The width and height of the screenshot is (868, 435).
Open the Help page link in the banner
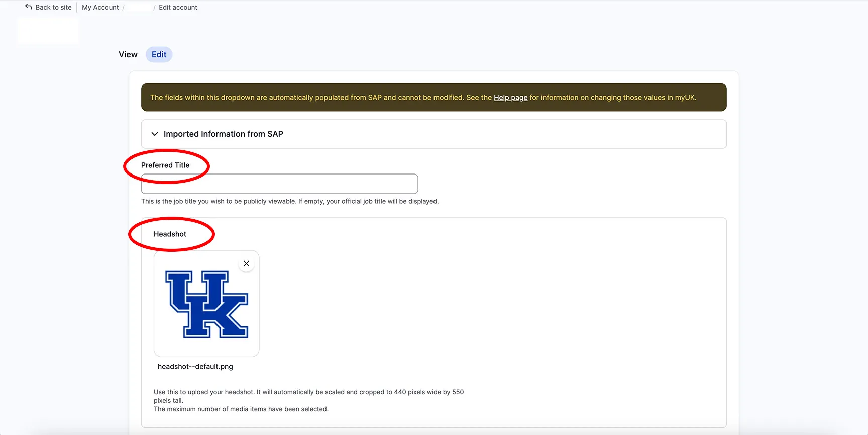click(510, 98)
